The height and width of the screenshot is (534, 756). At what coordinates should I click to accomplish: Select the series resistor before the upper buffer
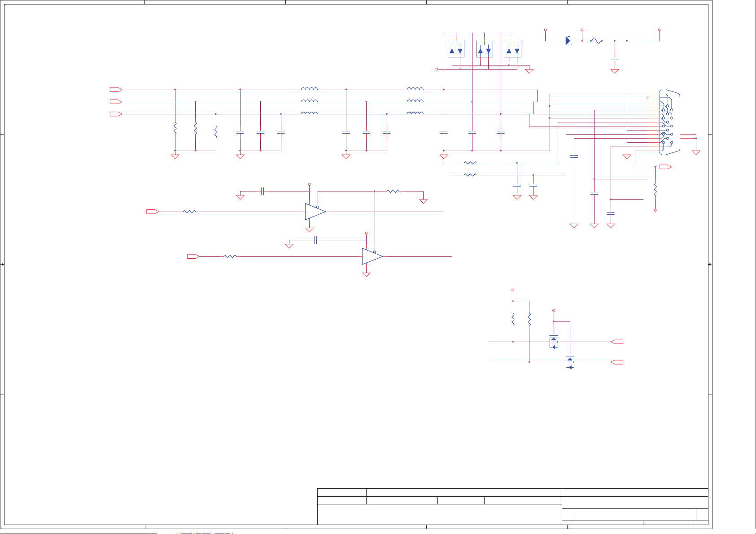(x=190, y=212)
